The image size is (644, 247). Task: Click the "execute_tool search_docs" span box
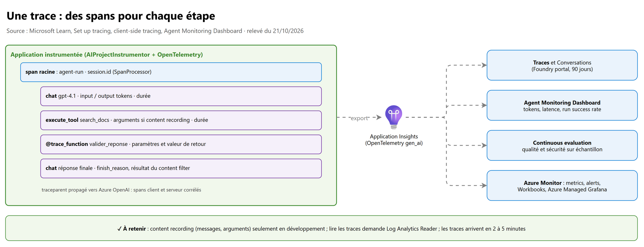tap(181, 120)
